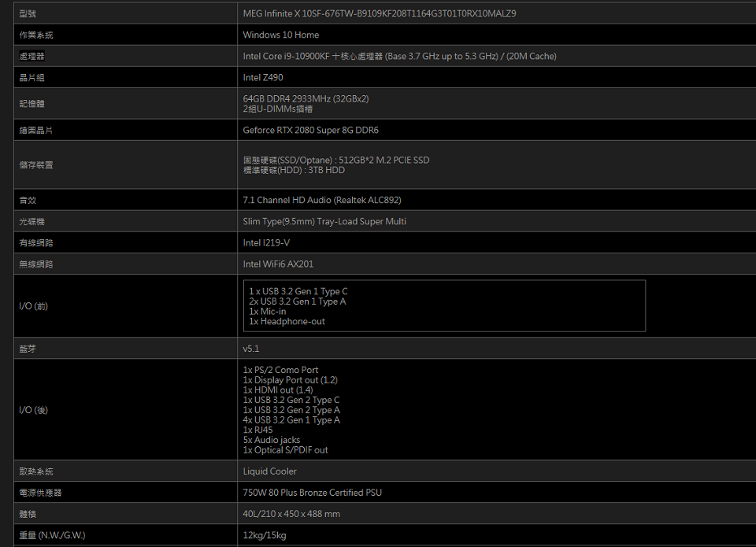Click the 'Liquid Cooler' value

pyautogui.click(x=269, y=471)
